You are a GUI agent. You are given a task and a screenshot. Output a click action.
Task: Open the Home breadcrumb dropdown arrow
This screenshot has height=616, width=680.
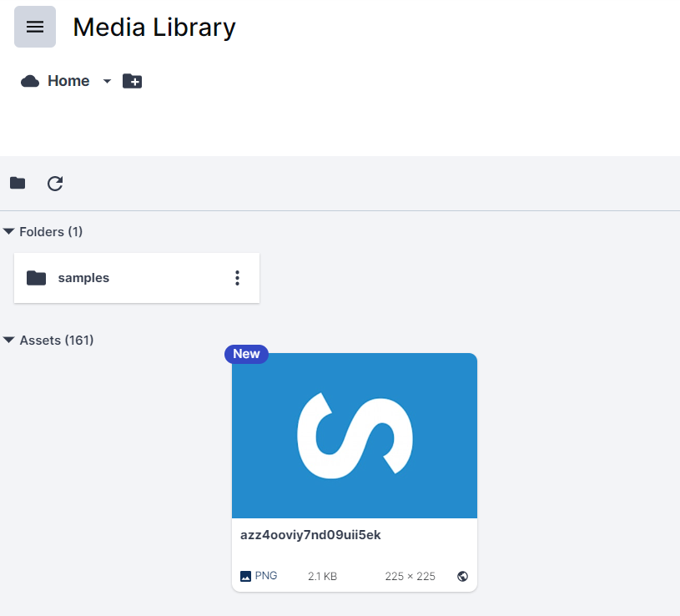coord(107,81)
